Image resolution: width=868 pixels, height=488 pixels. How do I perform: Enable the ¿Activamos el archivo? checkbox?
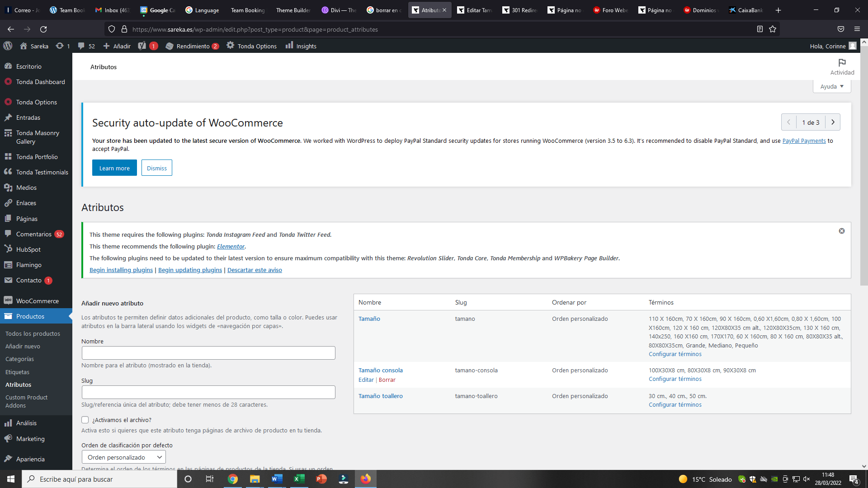pyautogui.click(x=85, y=420)
